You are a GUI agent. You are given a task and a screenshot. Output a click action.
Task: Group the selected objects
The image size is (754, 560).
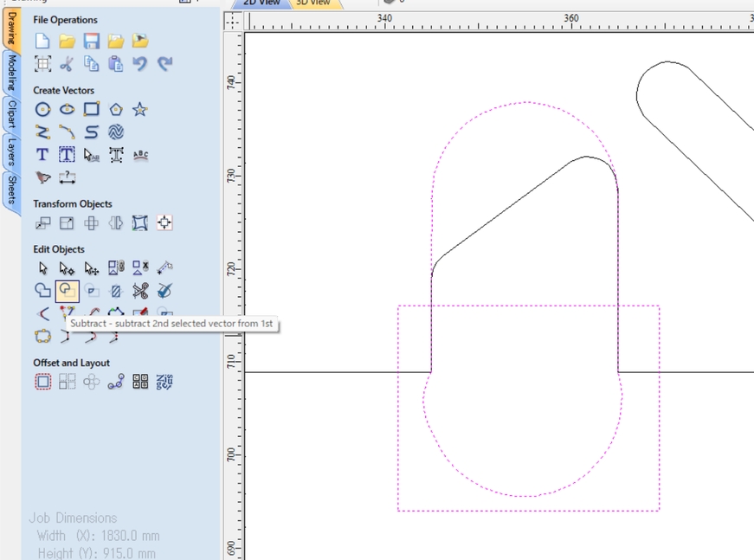pos(116,267)
